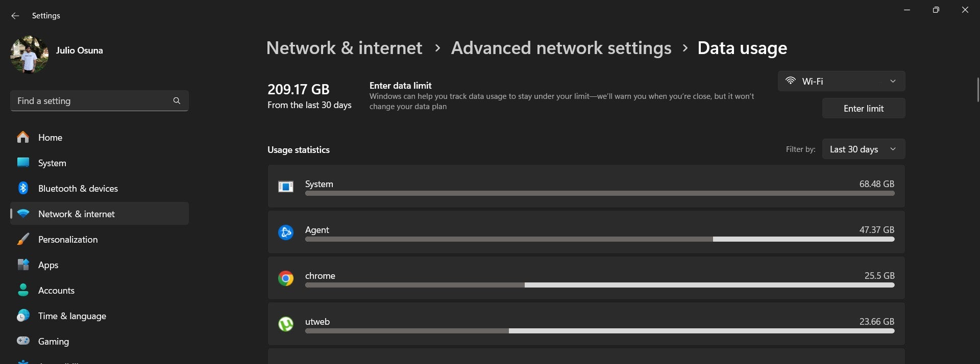Screen dimensions: 980x364
Task: Click the System usage icon
Action: pos(285,187)
